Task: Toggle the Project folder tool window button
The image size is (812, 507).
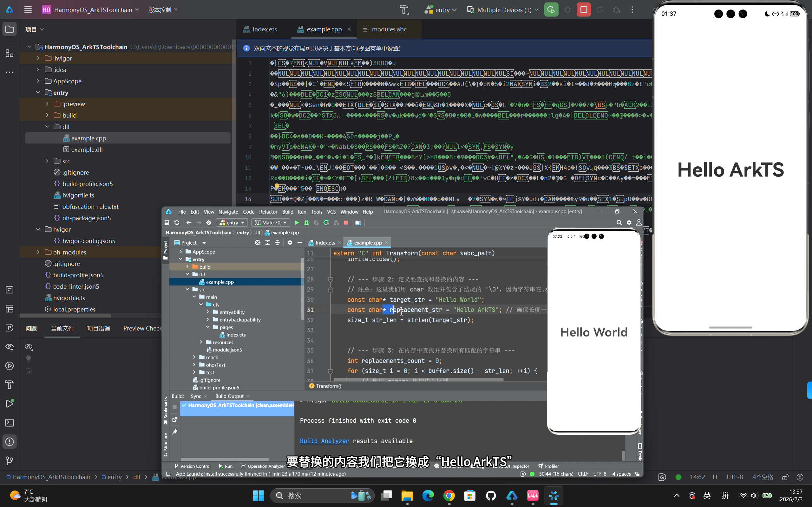Action: click(x=10, y=29)
